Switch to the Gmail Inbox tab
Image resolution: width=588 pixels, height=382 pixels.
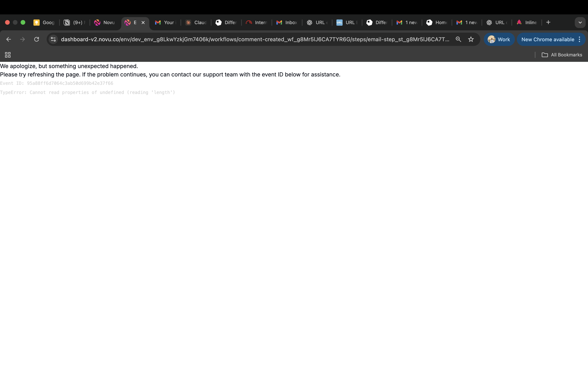tap(287, 23)
